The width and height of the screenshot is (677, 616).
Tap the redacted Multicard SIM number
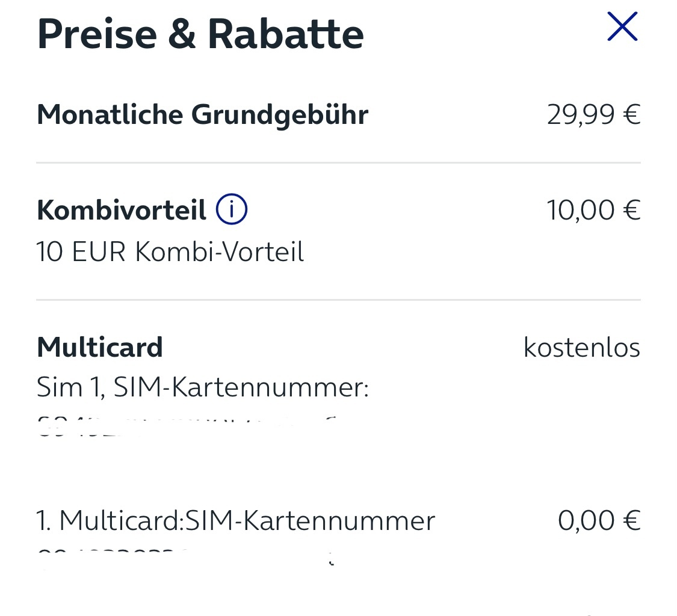186,558
